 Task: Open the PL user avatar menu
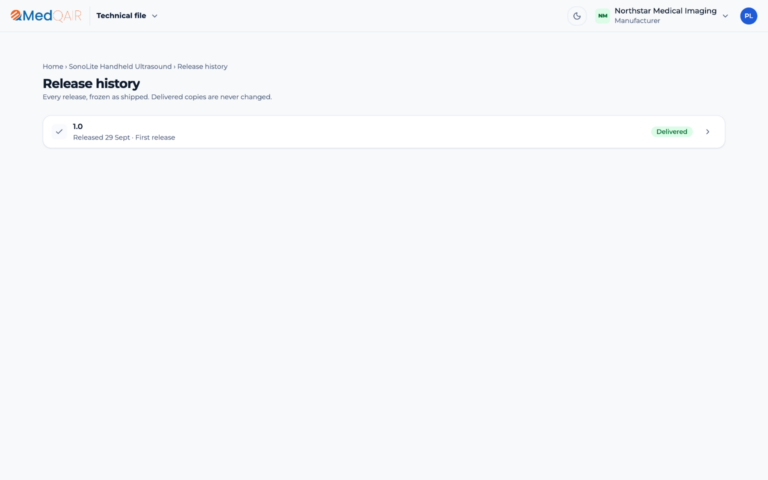click(748, 16)
